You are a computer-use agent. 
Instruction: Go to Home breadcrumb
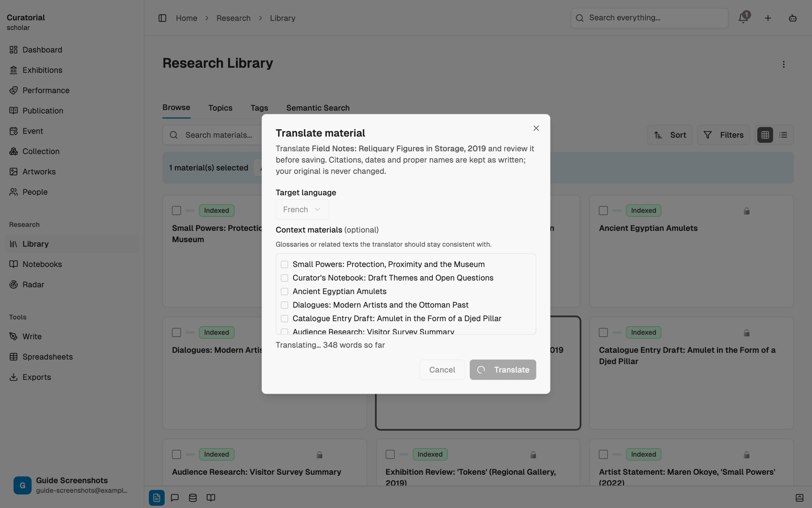point(187,18)
